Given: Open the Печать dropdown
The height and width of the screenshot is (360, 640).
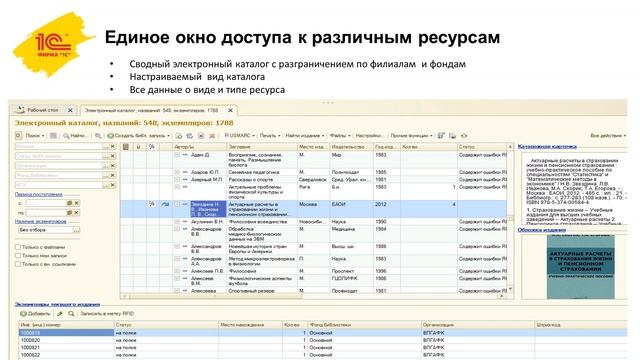Looking at the screenshot, I should pos(270,136).
